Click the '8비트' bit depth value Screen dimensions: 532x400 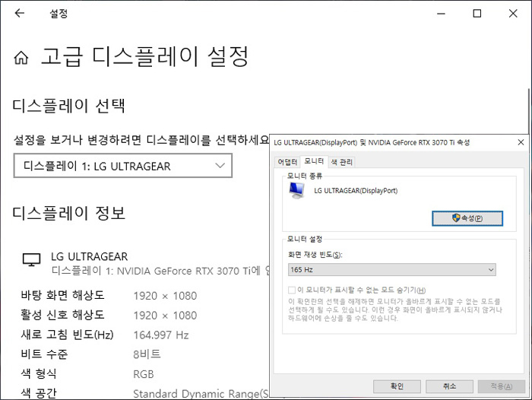pos(147,354)
